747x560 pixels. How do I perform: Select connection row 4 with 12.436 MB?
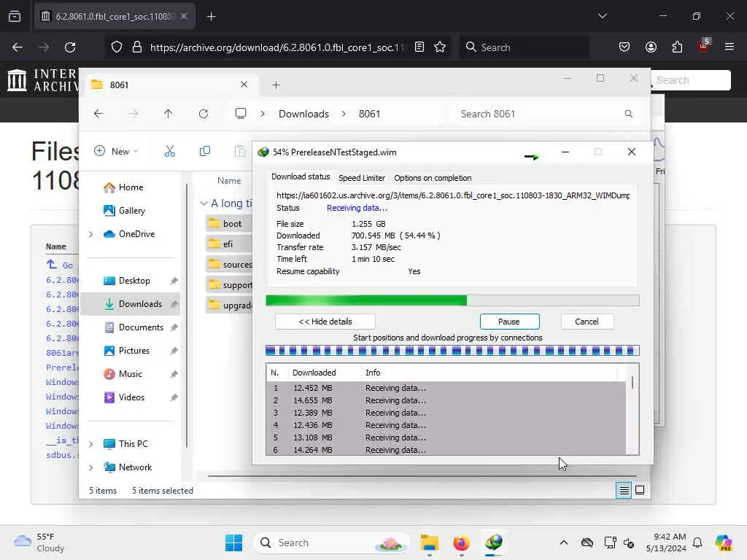[446, 425]
